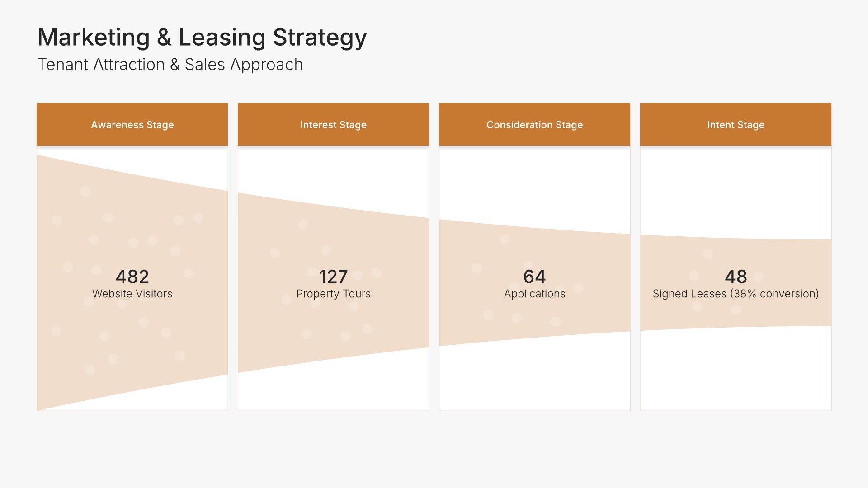Click the 64 applications number
This screenshot has width=868, height=488.
click(534, 277)
